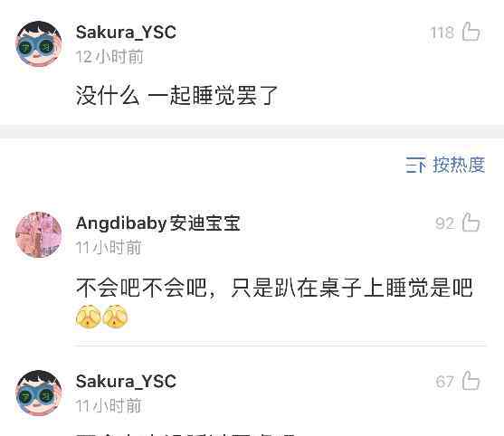The image size is (504, 436).
Task: Tap the 67 like count
Action: [x=445, y=382]
